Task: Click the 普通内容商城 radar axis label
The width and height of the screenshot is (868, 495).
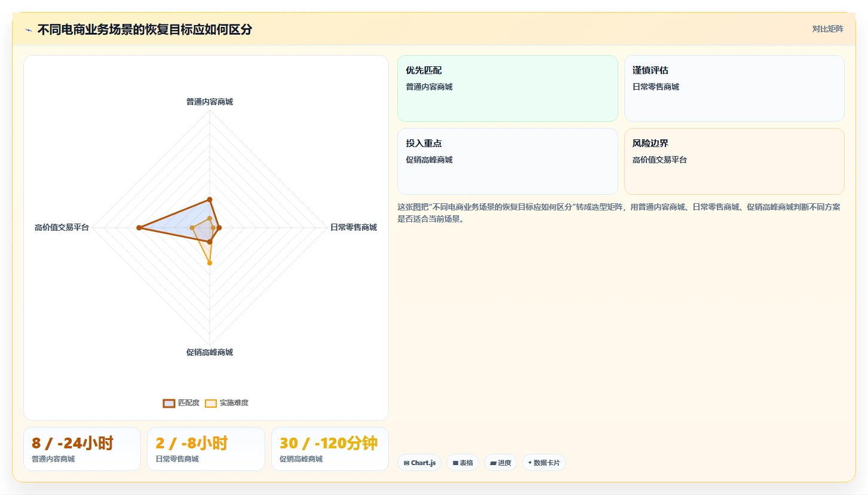Action: (x=210, y=102)
